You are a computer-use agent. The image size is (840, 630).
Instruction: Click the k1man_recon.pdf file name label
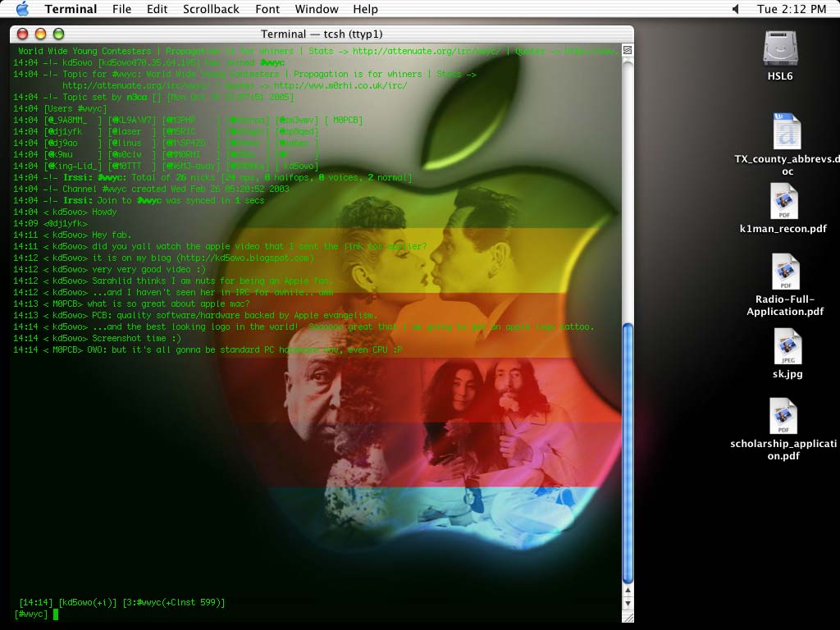click(x=783, y=229)
